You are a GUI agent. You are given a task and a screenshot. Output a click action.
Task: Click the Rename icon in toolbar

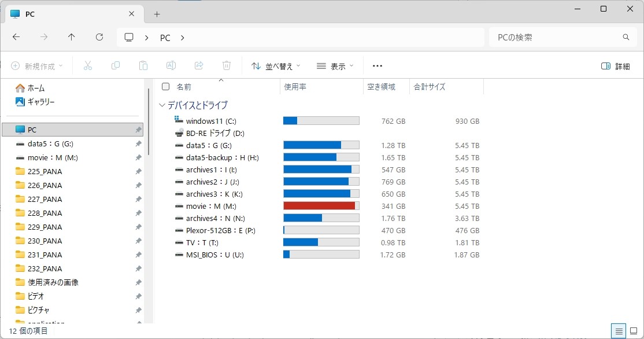[171, 66]
